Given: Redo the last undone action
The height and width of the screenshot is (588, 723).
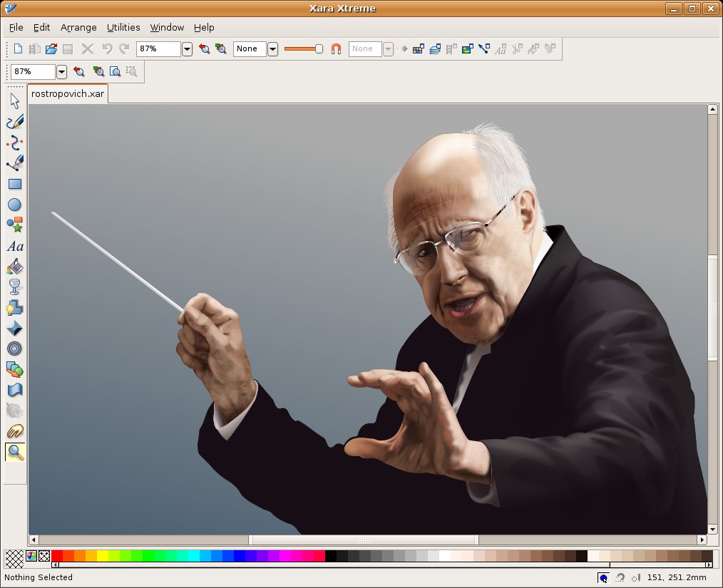Looking at the screenshot, I should click(124, 49).
